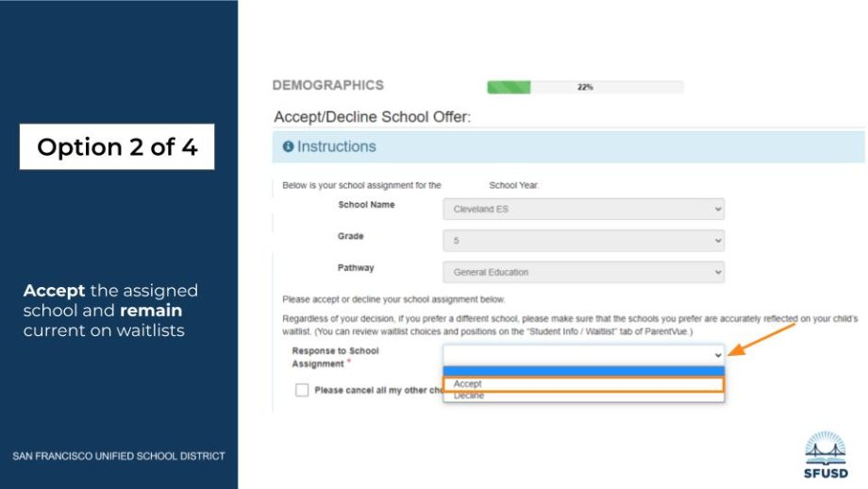Click the Instructions header text
The height and width of the screenshot is (489, 868).
pos(336,147)
